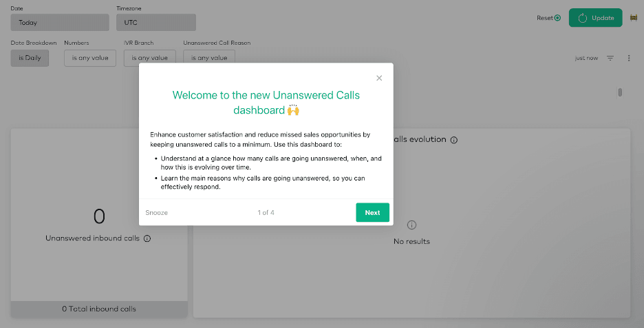The width and height of the screenshot is (644, 328).
Task: Click info icon beside Unanswered inbound calls
Action: tap(147, 238)
